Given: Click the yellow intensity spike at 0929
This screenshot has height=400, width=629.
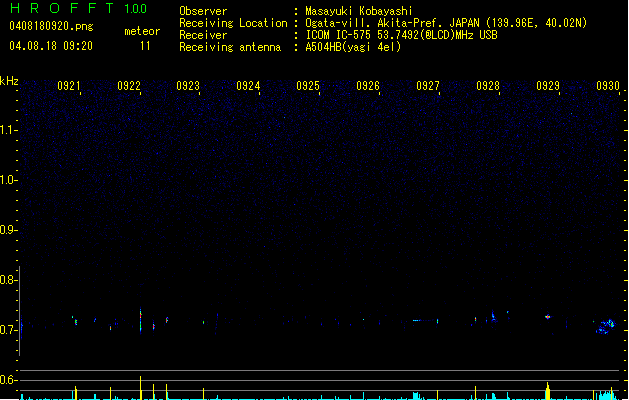Looking at the screenshot, I should [x=548, y=391].
